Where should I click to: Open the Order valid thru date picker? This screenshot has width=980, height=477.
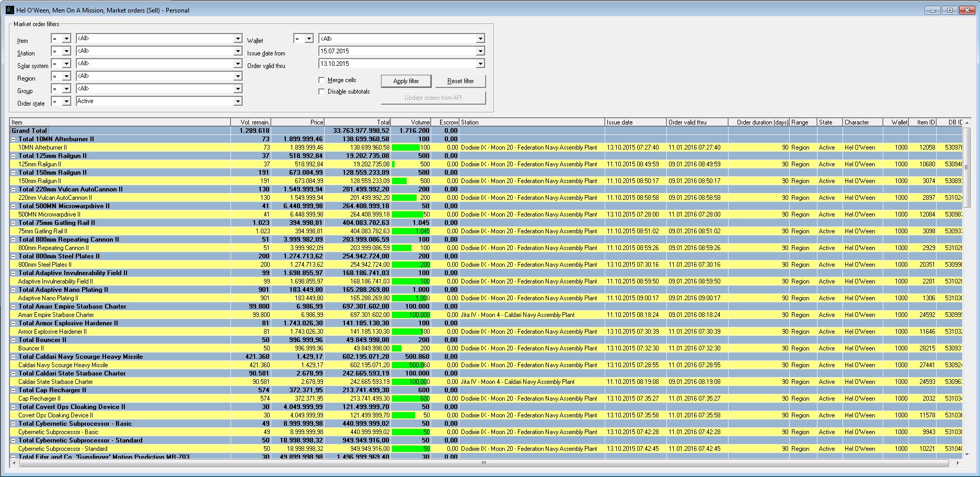click(480, 64)
